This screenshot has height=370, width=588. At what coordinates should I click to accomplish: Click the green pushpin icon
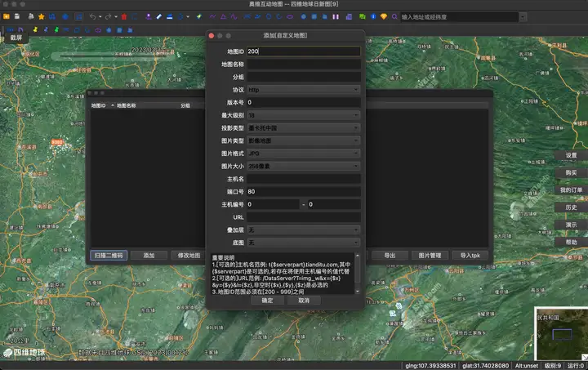(x=56, y=29)
